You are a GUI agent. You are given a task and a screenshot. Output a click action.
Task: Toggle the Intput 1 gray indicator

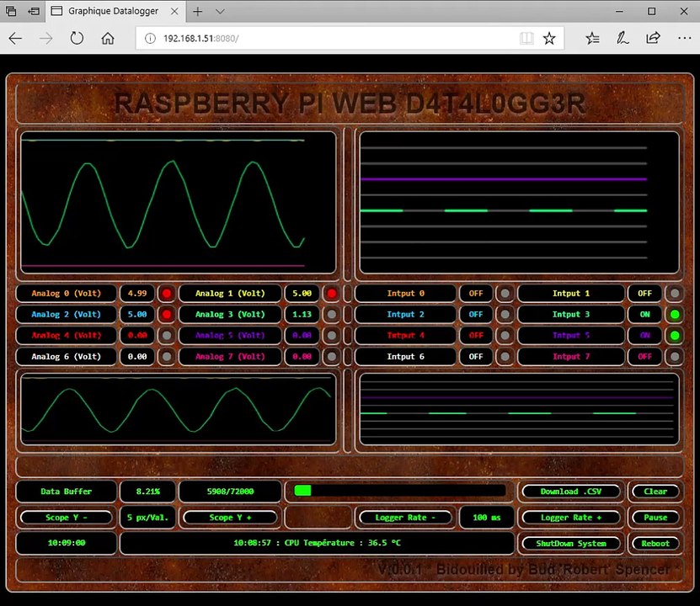[675, 294]
